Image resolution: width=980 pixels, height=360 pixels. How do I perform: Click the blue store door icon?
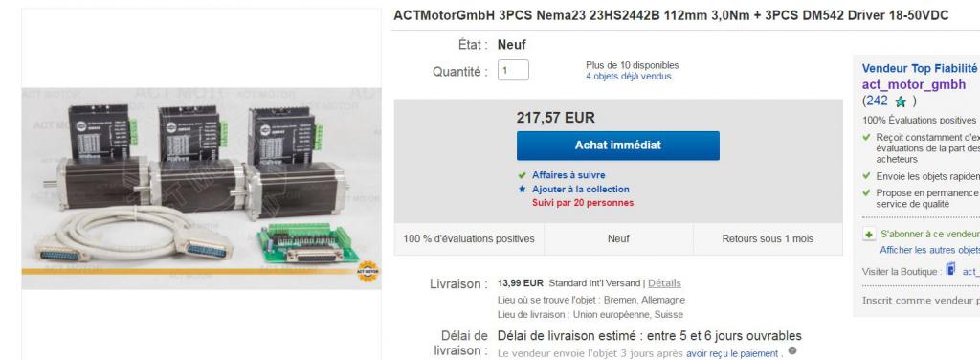click(950, 270)
